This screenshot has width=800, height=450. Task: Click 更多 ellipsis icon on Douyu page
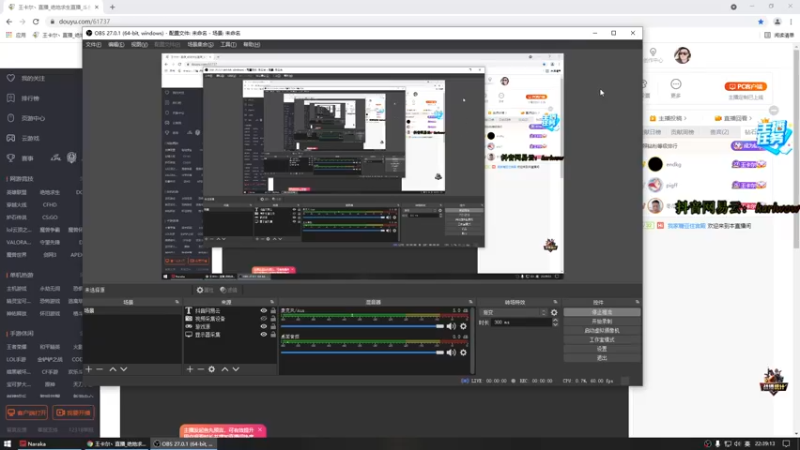(676, 84)
